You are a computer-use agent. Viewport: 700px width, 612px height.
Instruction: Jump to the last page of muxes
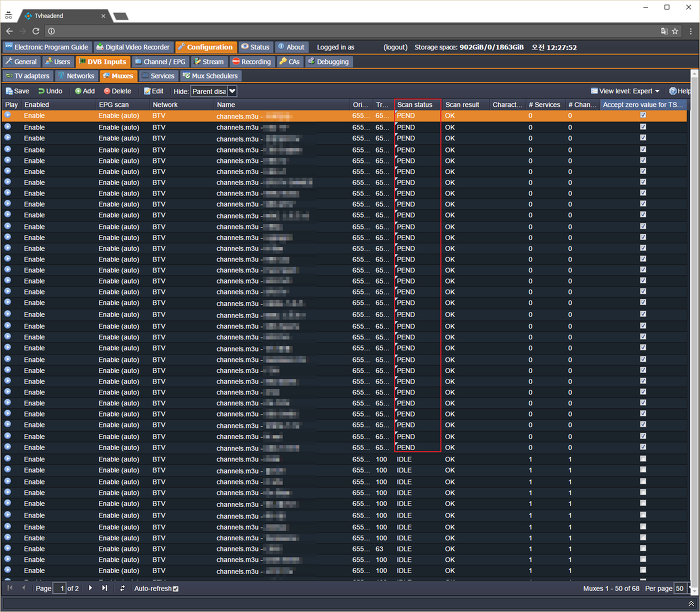104,588
